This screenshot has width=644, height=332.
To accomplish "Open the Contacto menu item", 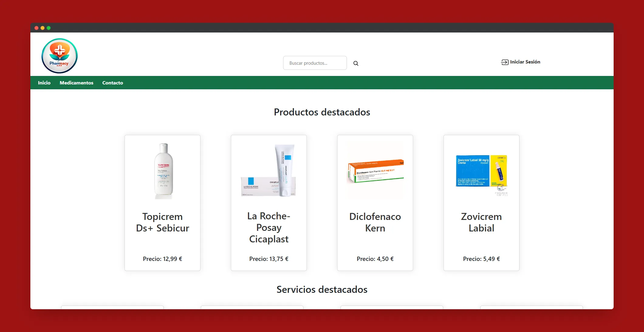I will click(113, 83).
